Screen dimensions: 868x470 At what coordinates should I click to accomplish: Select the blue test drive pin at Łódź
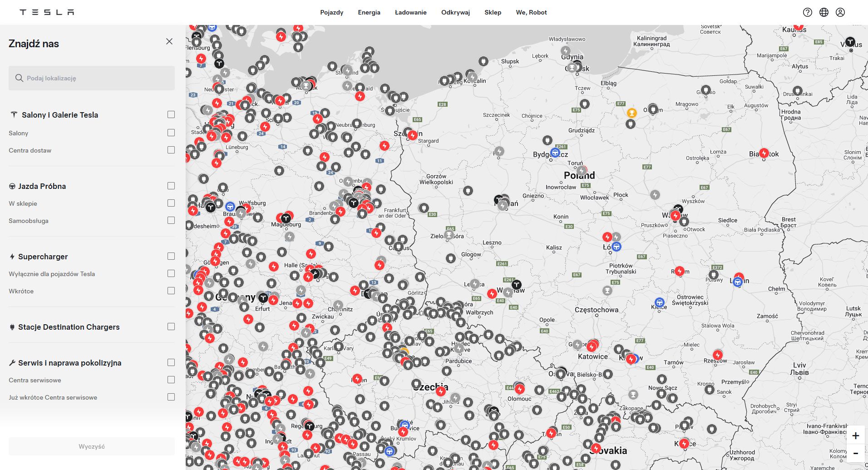point(616,247)
